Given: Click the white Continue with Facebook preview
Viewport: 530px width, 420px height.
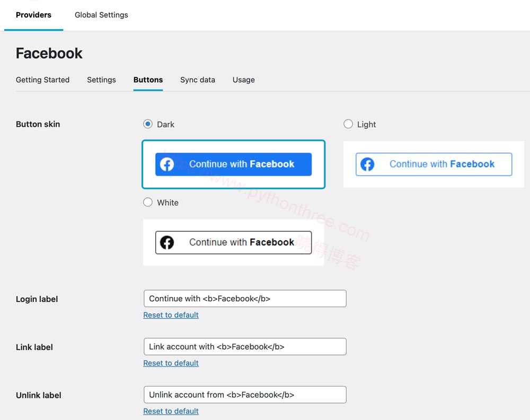Looking at the screenshot, I should (x=234, y=242).
